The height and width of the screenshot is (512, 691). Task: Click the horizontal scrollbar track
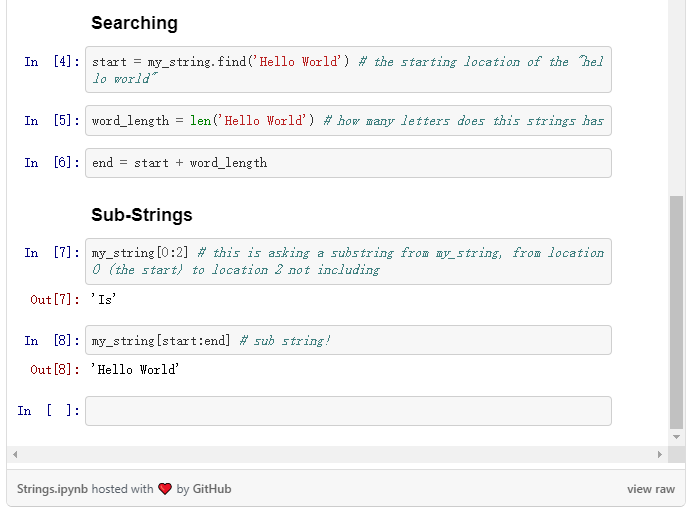pos(336,455)
